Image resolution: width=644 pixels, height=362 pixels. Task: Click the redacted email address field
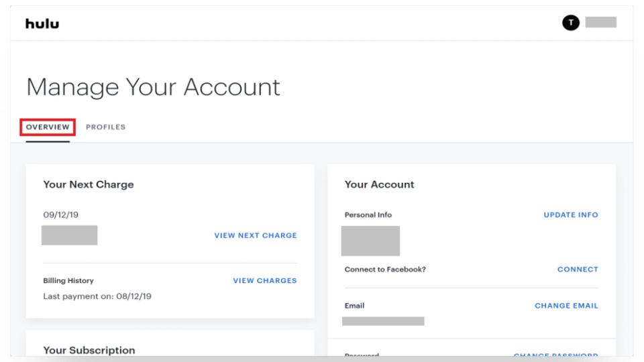click(383, 321)
